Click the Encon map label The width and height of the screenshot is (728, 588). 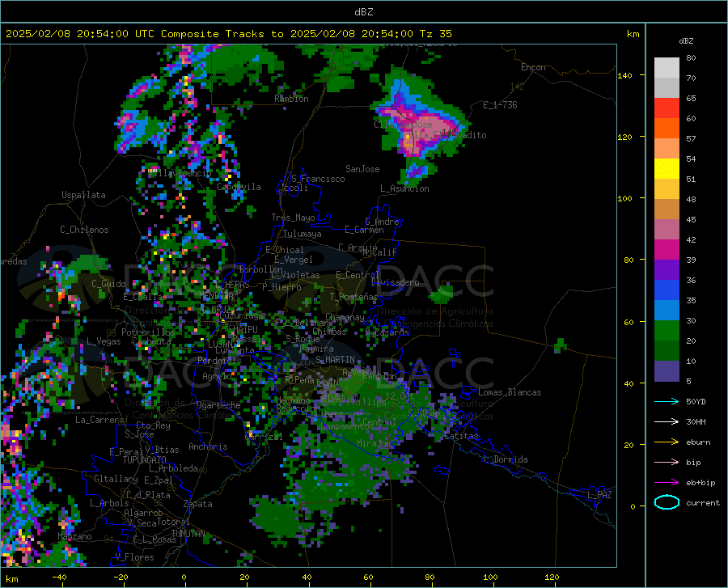pos(533,67)
